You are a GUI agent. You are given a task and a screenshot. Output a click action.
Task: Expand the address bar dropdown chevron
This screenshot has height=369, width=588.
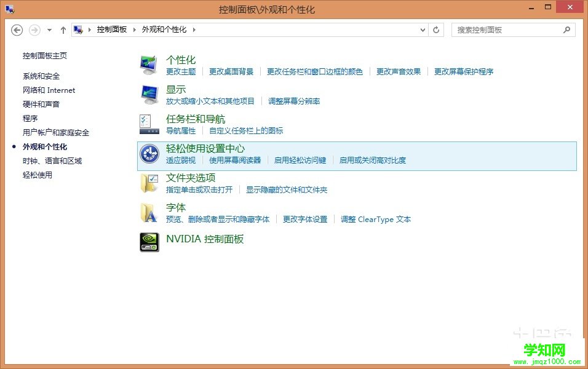pyautogui.click(x=422, y=30)
